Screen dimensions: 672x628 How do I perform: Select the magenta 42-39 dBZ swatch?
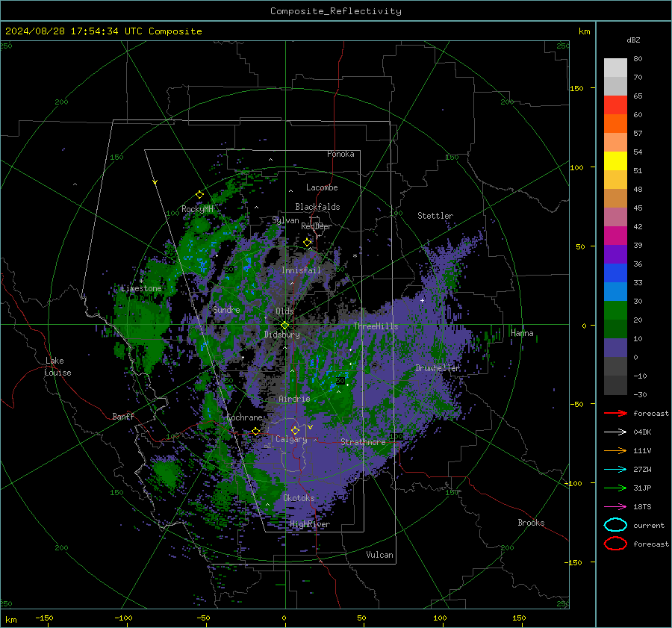(615, 236)
